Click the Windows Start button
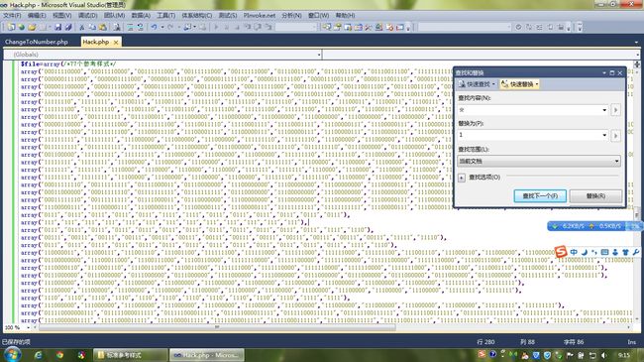Image resolution: width=644 pixels, height=362 pixels. [12, 355]
